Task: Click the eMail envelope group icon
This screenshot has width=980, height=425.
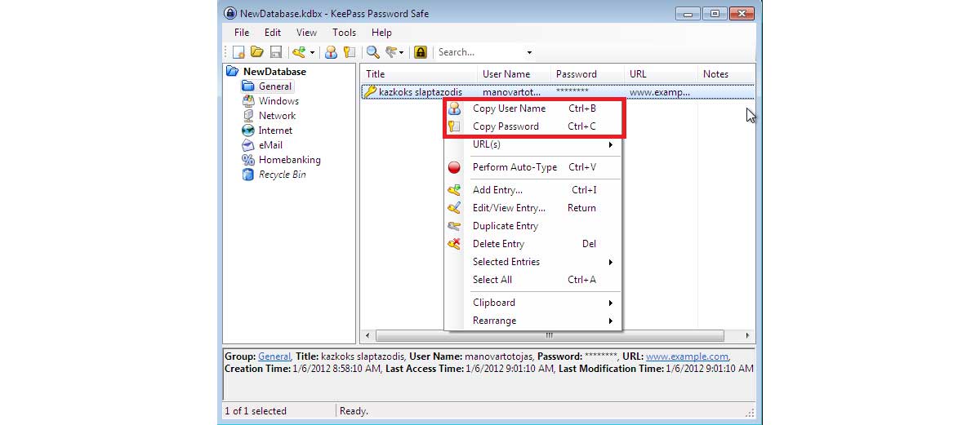Action: (x=248, y=145)
